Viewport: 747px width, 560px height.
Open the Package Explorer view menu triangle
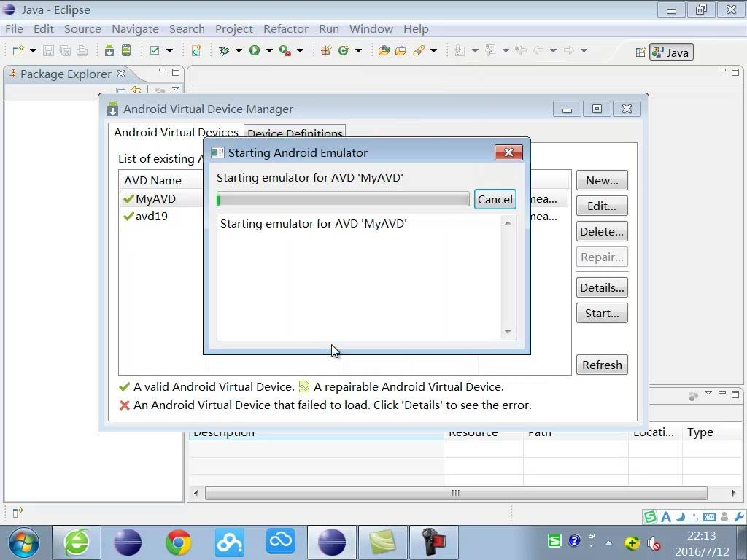[x=176, y=89]
